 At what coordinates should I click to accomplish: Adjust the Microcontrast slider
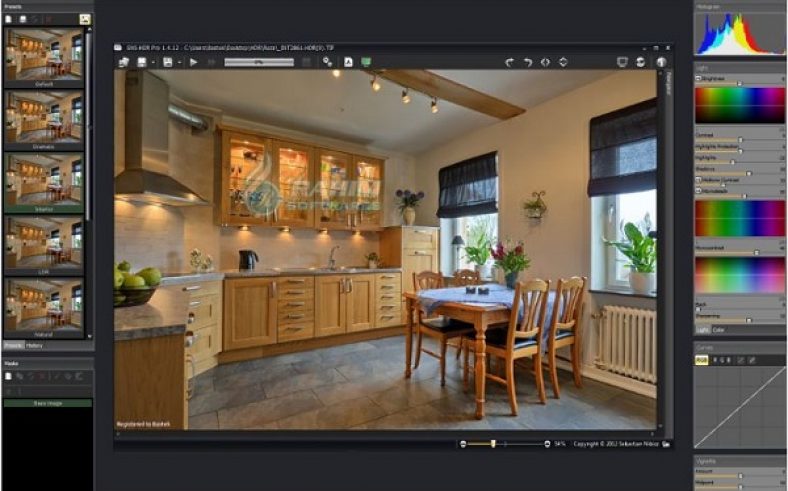pyautogui.click(x=740, y=252)
